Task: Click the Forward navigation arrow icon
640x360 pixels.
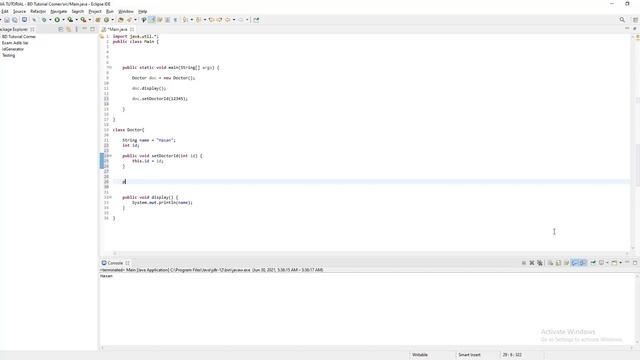Action: pyautogui.click(x=241, y=20)
